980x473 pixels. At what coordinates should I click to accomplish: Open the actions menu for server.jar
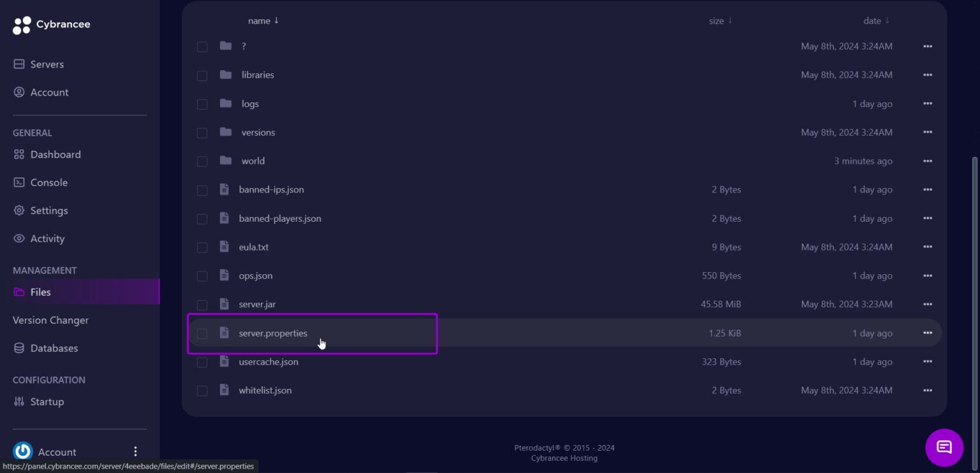tap(928, 304)
